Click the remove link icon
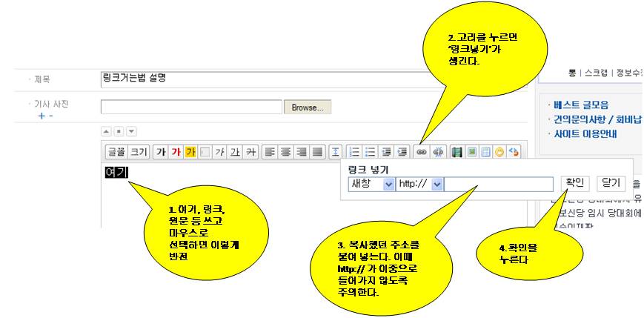The width and height of the screenshot is (644, 318). pos(436,151)
